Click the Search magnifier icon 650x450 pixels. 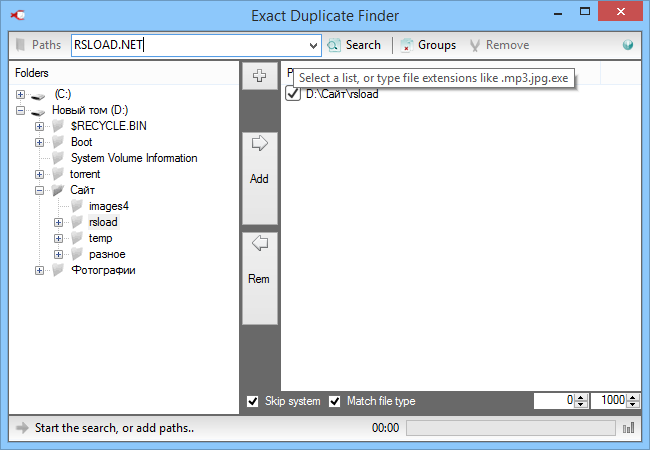tap(334, 45)
